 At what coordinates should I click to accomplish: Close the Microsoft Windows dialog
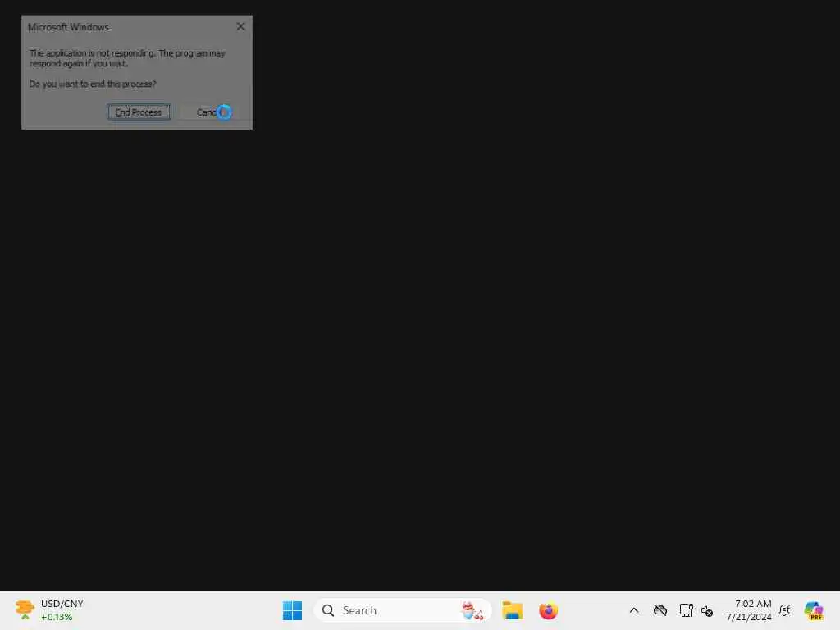(x=240, y=27)
